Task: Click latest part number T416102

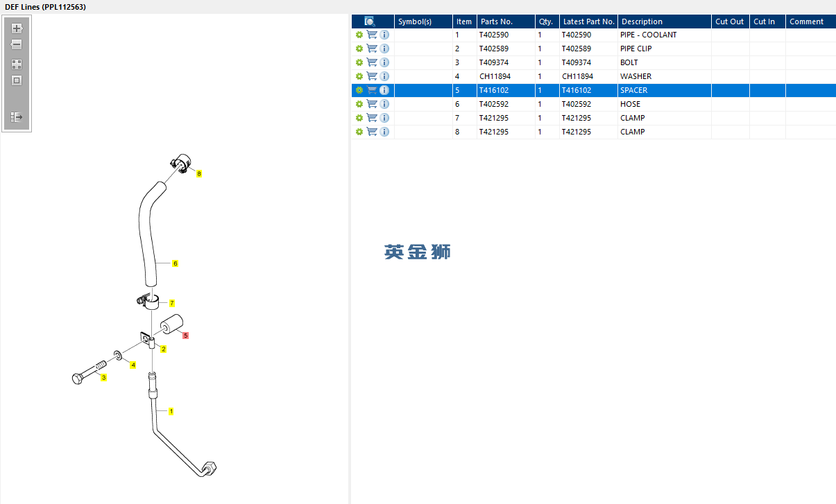Action: pos(577,90)
